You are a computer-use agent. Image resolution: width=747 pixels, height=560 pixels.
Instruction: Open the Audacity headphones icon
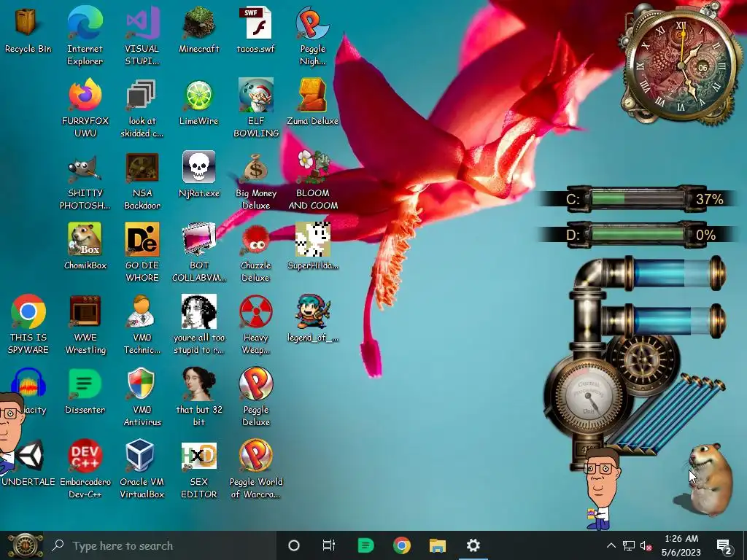point(28,384)
